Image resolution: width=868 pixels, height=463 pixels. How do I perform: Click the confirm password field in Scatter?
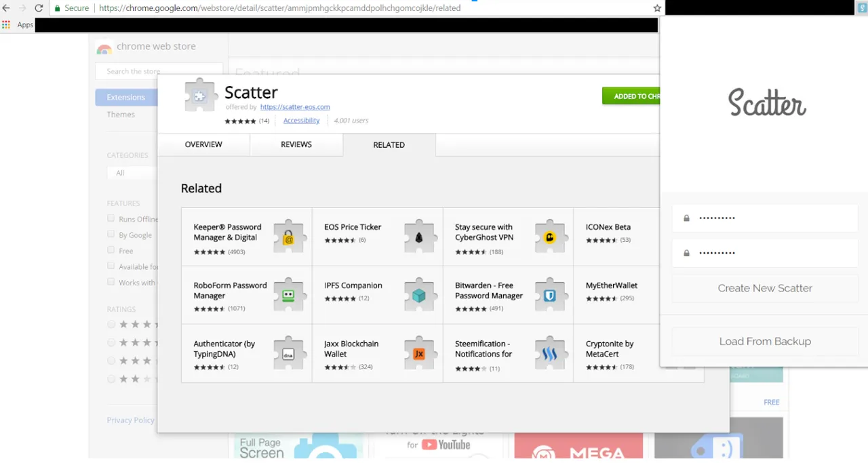tap(765, 253)
